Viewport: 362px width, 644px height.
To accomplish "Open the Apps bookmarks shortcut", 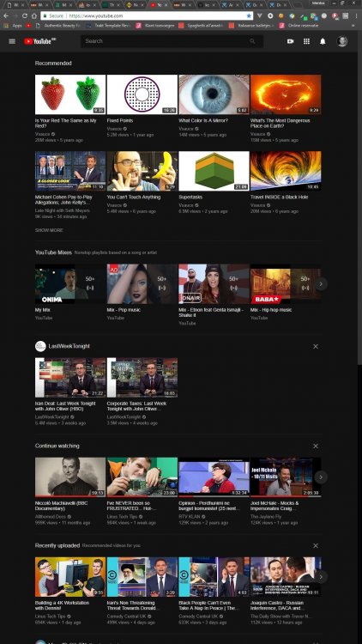I will pyautogui.click(x=14, y=26).
